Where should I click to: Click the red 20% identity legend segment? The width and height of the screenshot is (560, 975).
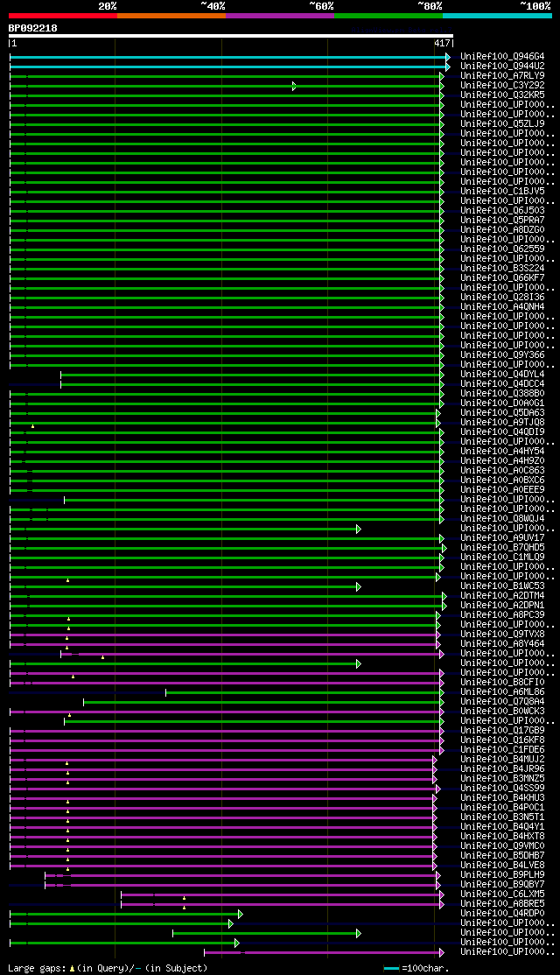[x=63, y=15]
